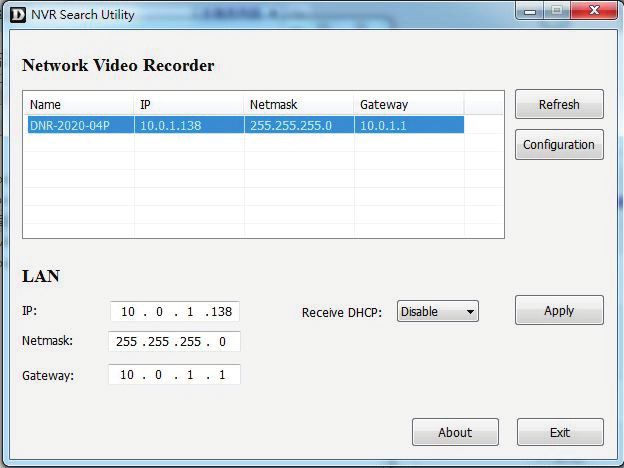Focus the LAN Gateway field

click(174, 374)
